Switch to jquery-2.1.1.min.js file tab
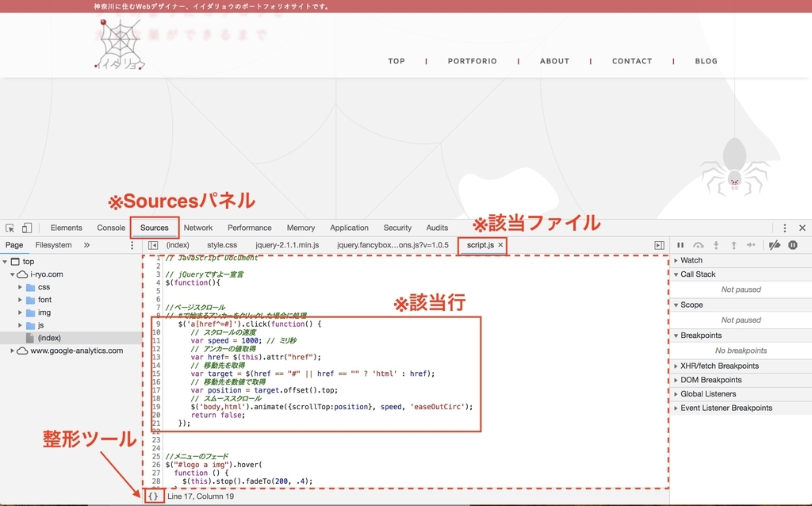The width and height of the screenshot is (812, 506). tap(287, 245)
